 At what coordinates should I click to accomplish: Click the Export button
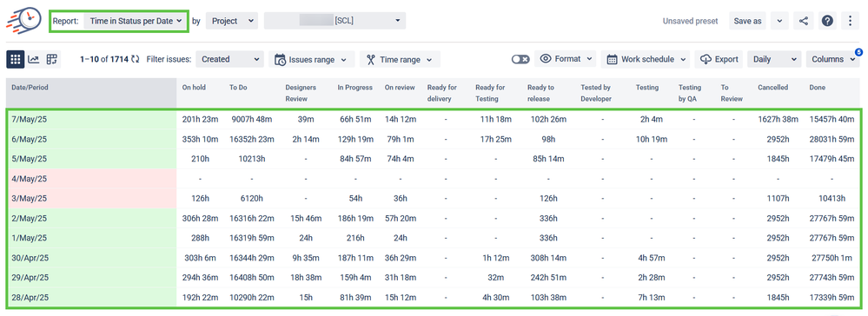[719, 59]
